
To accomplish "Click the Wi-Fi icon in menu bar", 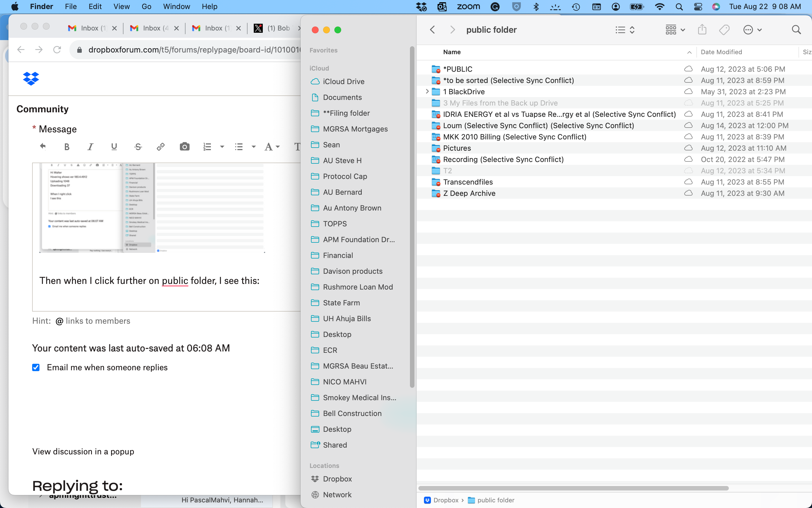I will [660, 7].
